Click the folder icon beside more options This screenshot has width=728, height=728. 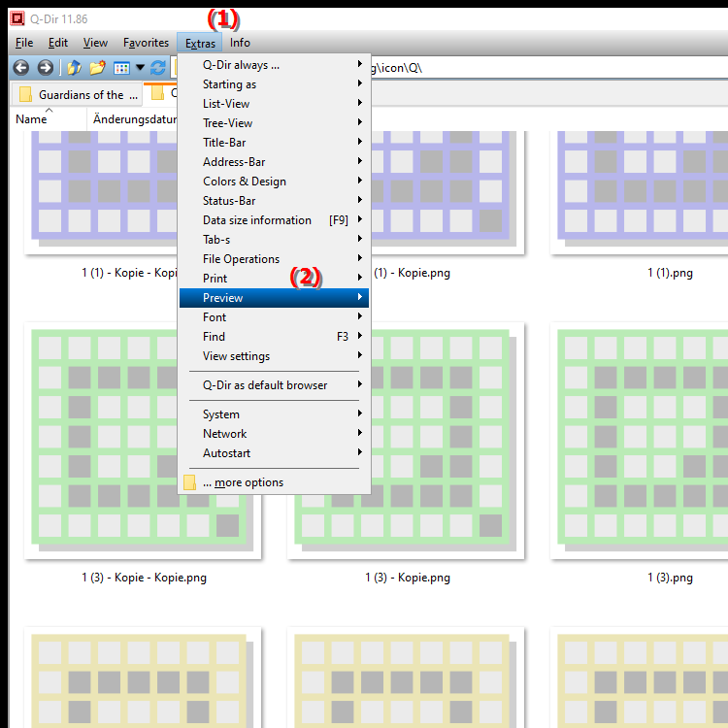pyautogui.click(x=189, y=482)
